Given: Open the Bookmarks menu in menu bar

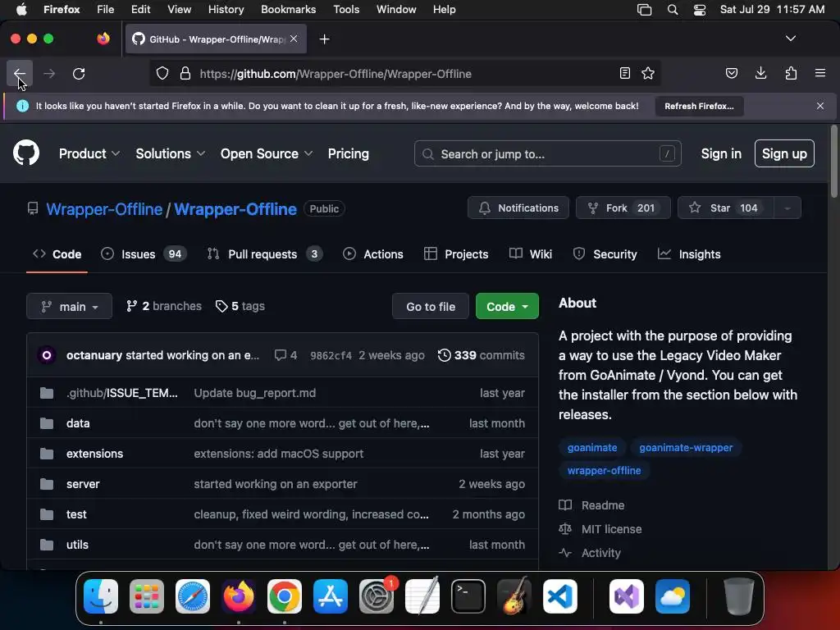Looking at the screenshot, I should (288, 10).
